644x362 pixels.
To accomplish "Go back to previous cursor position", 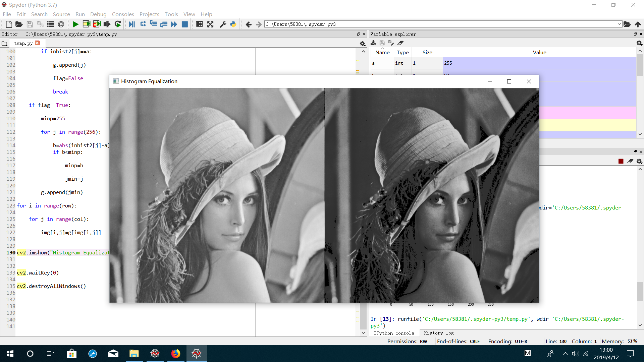I will pyautogui.click(x=249, y=24).
